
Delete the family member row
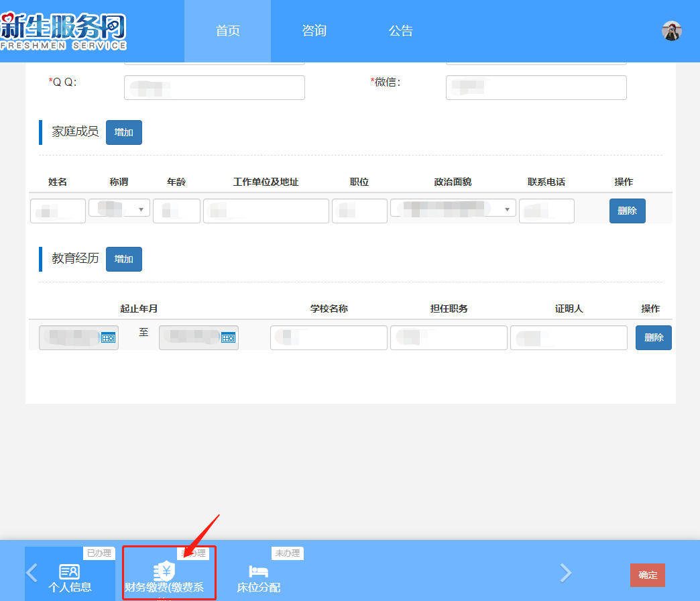click(627, 211)
